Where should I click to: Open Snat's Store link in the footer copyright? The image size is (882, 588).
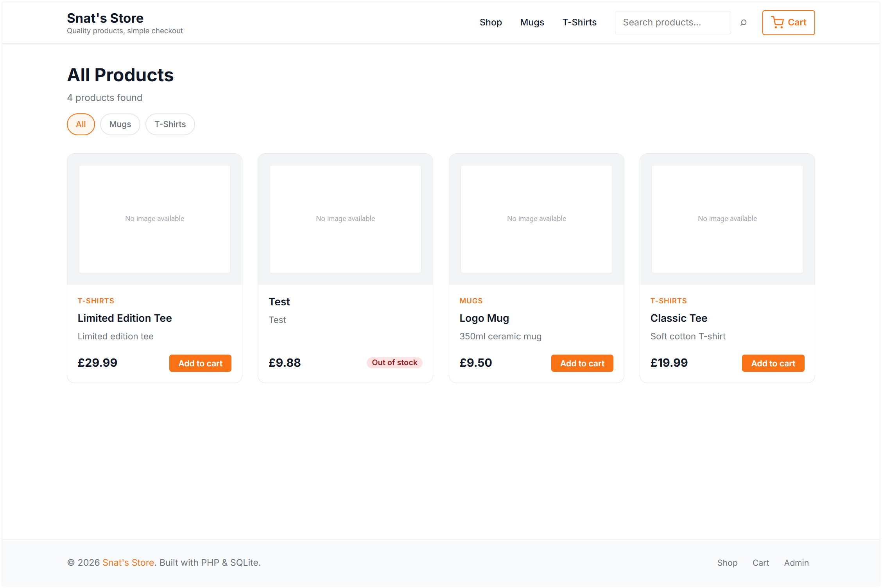pyautogui.click(x=128, y=562)
